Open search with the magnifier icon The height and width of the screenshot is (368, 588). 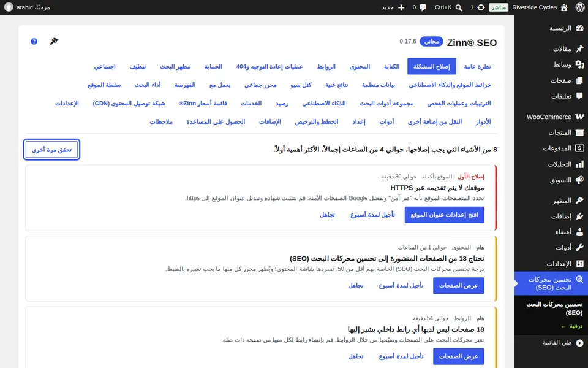pyautogui.click(x=459, y=7)
